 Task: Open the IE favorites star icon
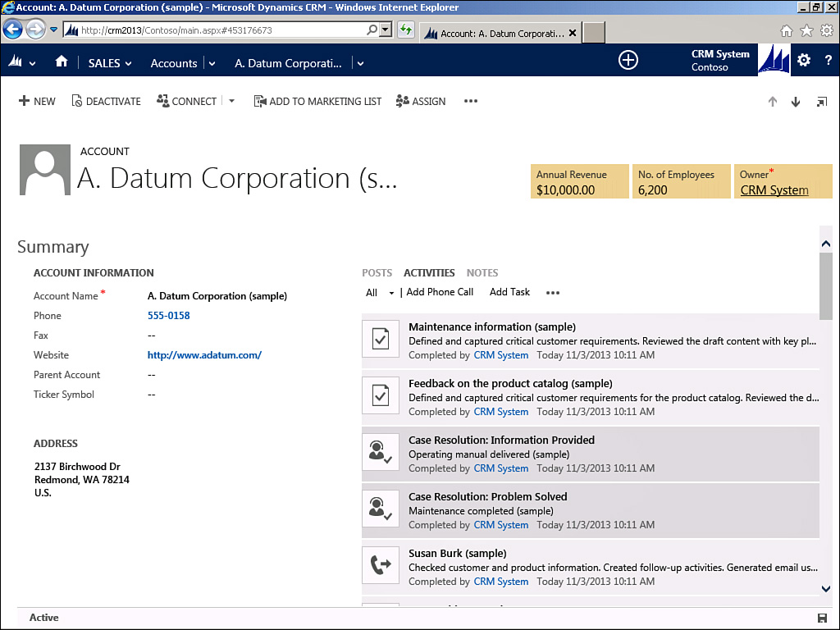pos(806,31)
